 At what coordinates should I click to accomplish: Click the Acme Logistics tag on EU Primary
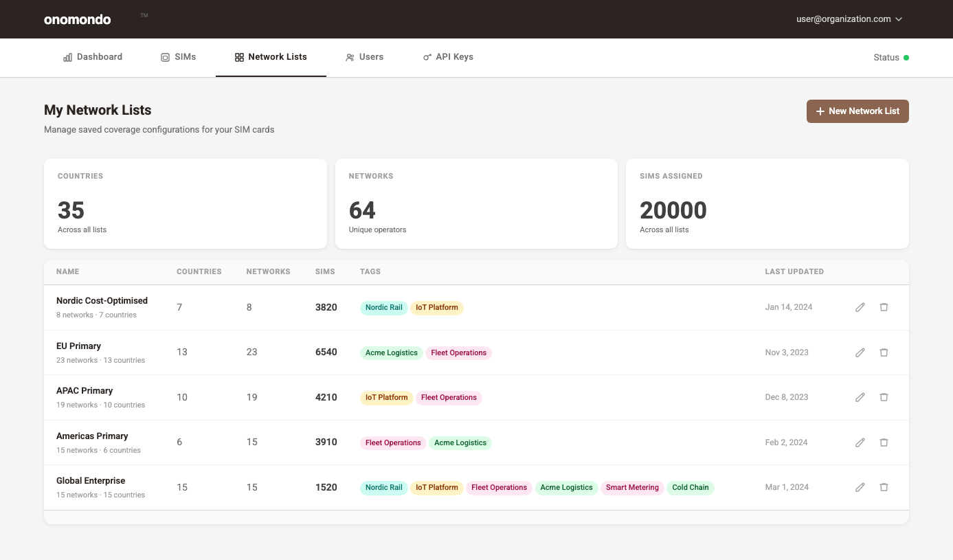coord(392,353)
